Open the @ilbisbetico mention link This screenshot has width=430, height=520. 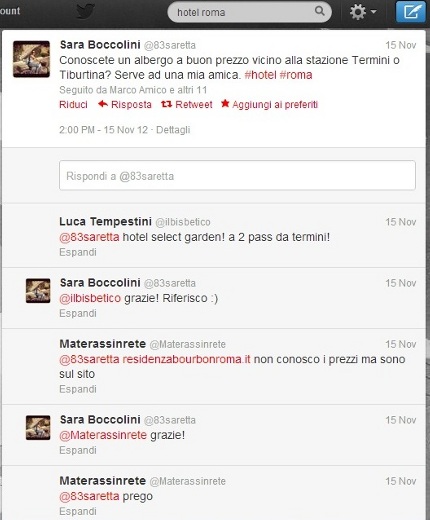90,298
